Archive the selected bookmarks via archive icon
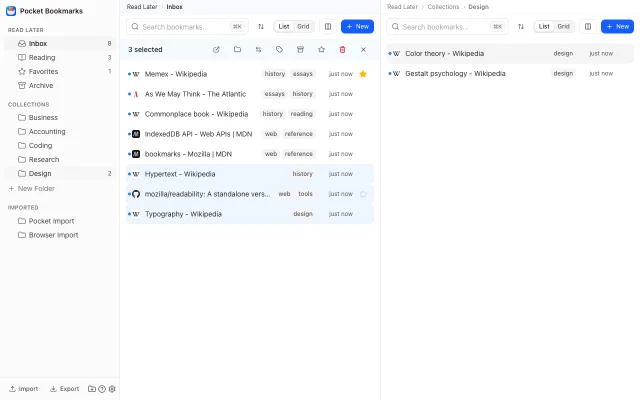640x400 pixels. coord(300,49)
